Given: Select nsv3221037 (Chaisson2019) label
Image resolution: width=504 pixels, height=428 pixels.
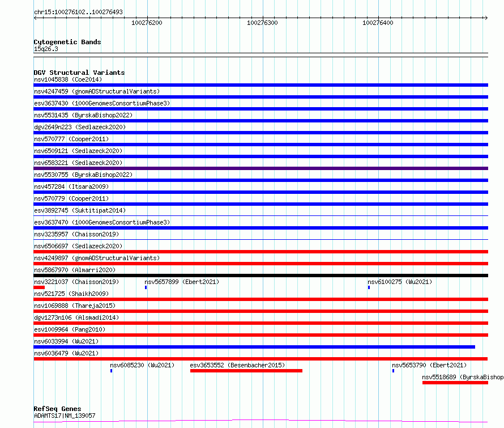Looking at the screenshot, I should click(76, 282).
